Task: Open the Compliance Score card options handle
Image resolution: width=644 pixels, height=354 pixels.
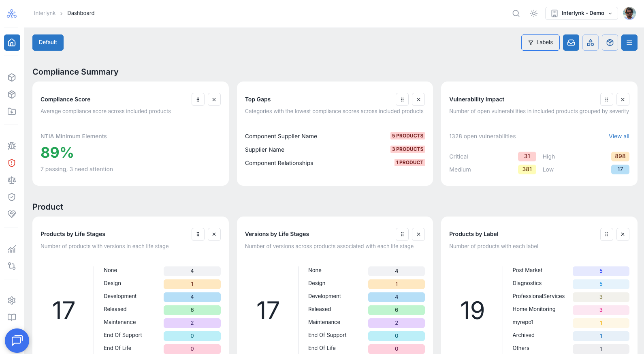Action: click(x=198, y=99)
